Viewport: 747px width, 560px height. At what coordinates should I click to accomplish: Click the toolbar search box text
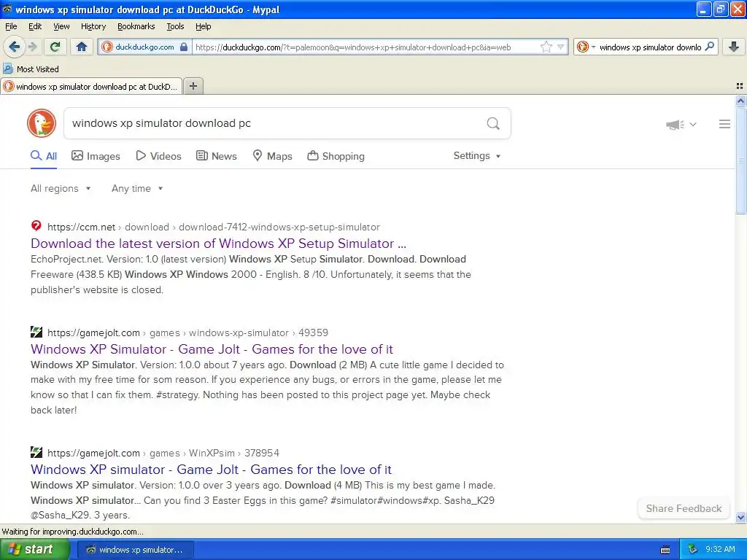(650, 47)
